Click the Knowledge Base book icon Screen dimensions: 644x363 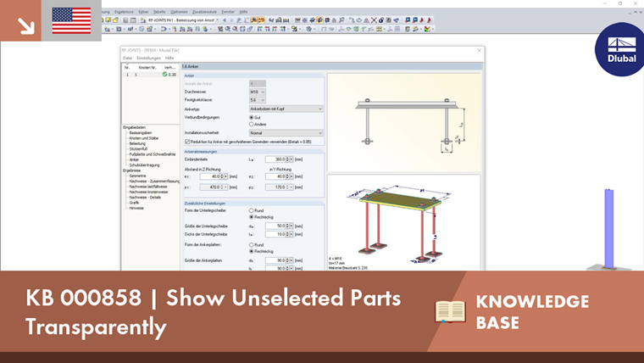coord(450,311)
